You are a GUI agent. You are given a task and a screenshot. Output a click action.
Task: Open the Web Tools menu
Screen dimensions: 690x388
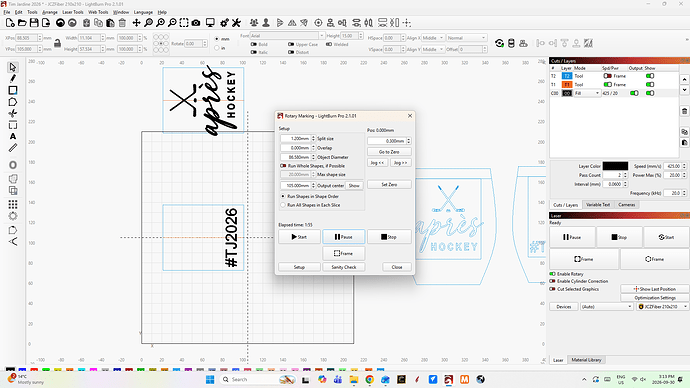click(98, 12)
